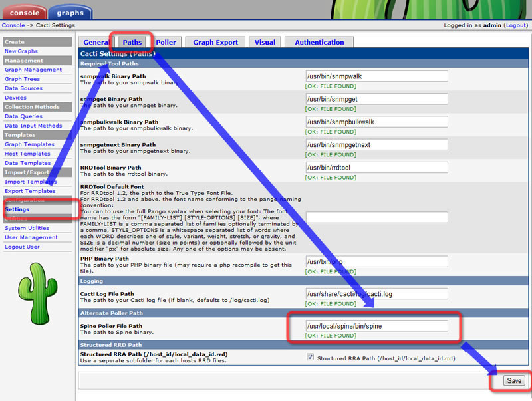Select Settings in the sidebar

pos(17,209)
